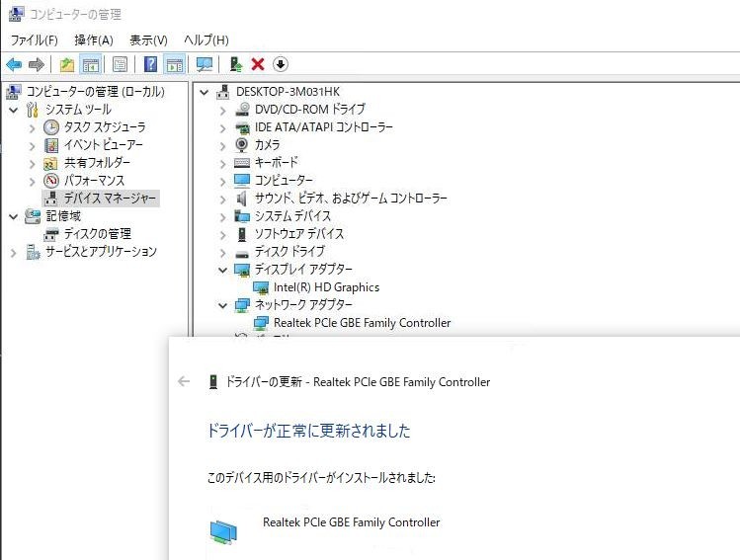
Task: Select イベント ビューアー in the left tree
Action: click(104, 145)
